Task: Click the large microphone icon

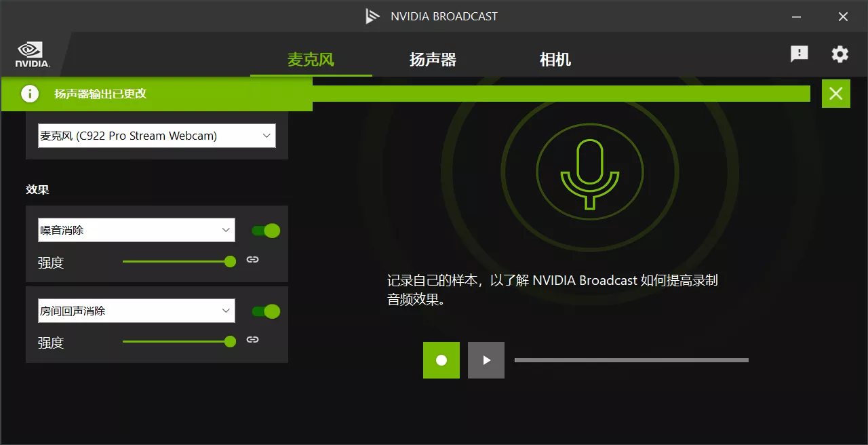Action: click(589, 172)
